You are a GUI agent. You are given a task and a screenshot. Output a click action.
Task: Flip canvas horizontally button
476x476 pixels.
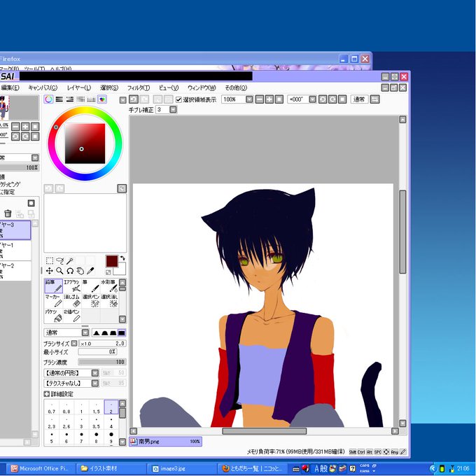tap(375, 99)
